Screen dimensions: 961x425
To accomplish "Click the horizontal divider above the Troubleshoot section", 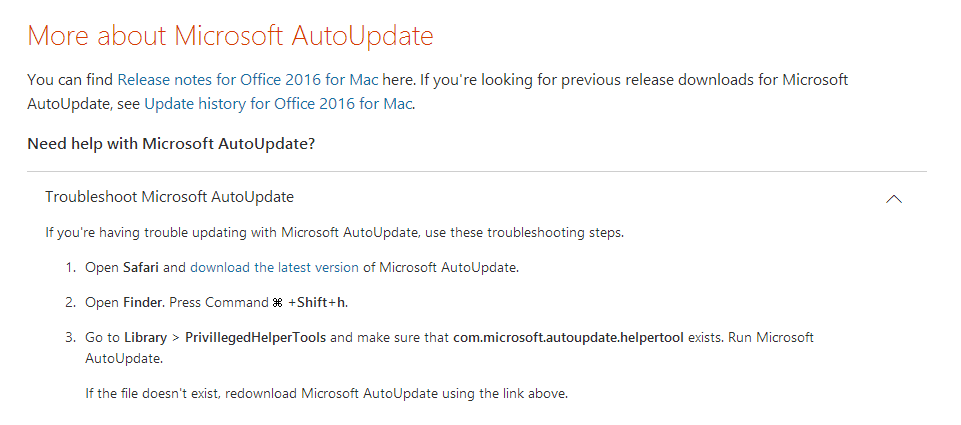I will (x=477, y=171).
